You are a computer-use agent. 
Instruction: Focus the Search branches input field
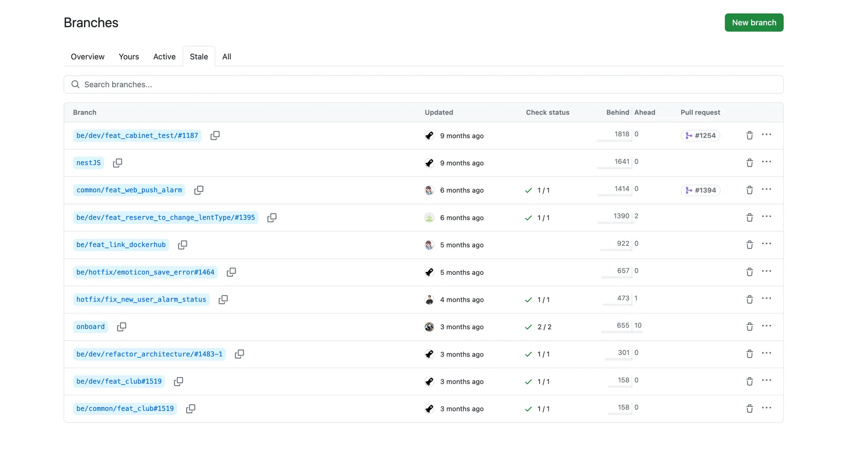click(424, 84)
